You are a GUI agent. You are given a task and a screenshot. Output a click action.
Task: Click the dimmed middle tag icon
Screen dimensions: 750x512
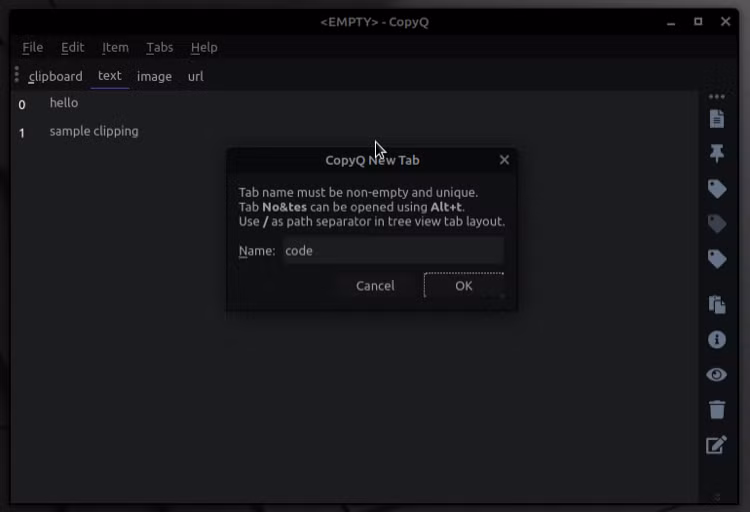pos(717,224)
